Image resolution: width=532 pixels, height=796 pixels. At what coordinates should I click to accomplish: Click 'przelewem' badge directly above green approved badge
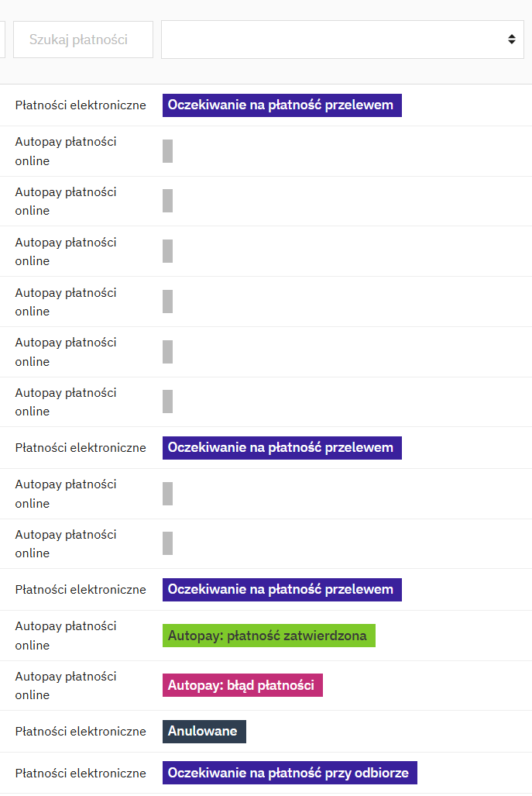(x=282, y=590)
